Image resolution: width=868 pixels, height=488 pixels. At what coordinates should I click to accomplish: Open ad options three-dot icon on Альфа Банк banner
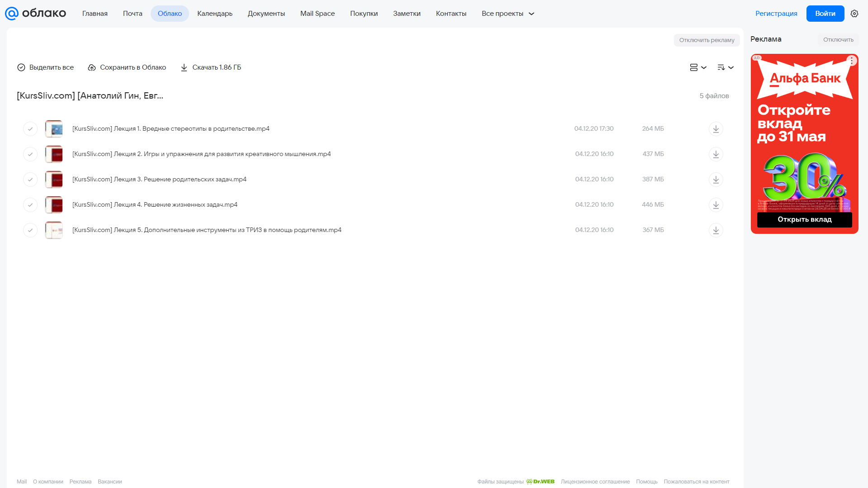click(x=851, y=60)
